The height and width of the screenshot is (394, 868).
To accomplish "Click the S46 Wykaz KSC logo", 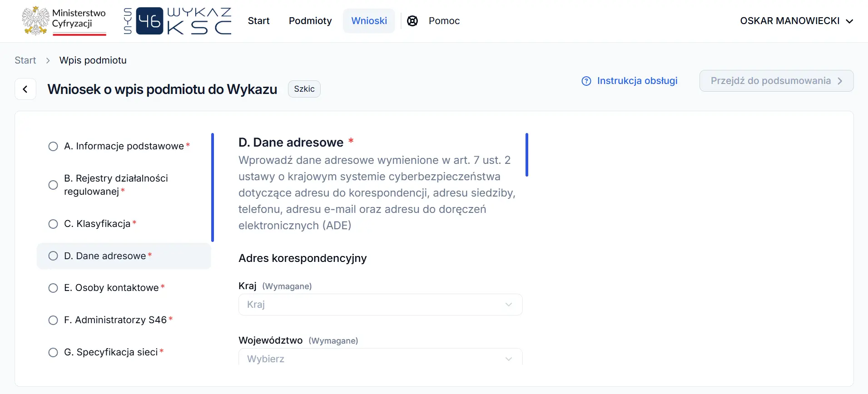I will point(178,21).
